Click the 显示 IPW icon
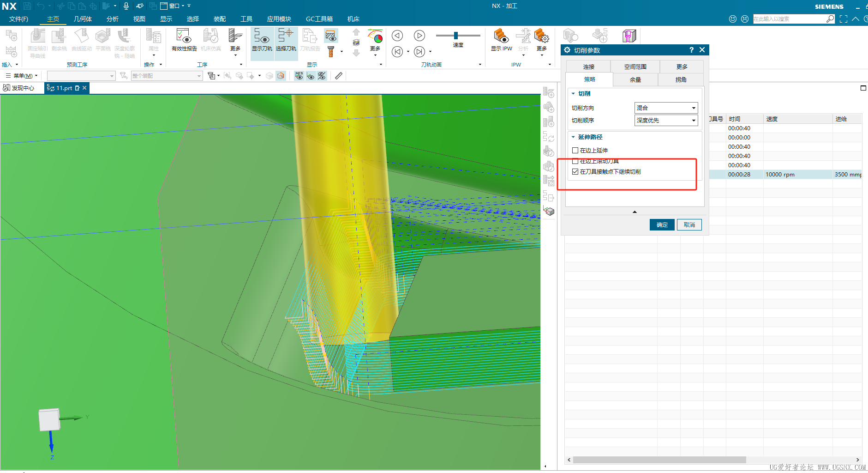Viewport: 868px width, 473px height. click(x=501, y=37)
